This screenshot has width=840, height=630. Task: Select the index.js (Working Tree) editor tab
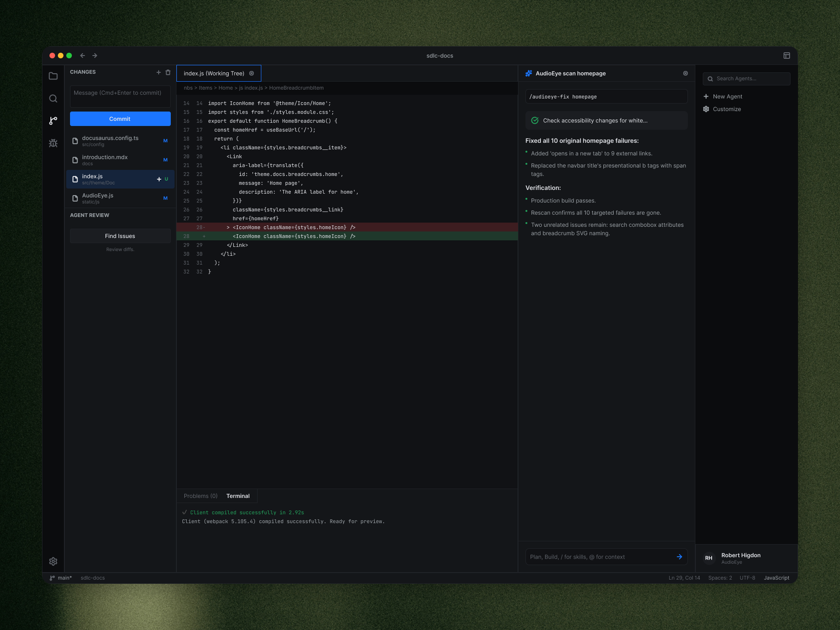coord(219,73)
